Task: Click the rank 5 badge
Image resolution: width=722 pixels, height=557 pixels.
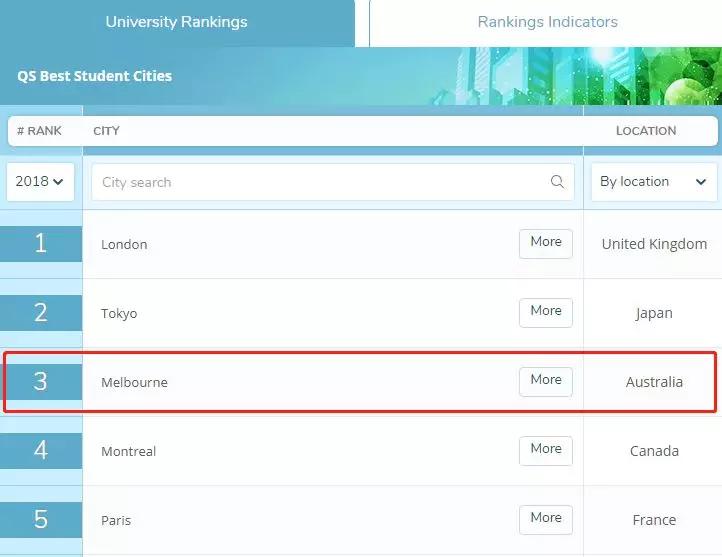Action: pos(41,520)
